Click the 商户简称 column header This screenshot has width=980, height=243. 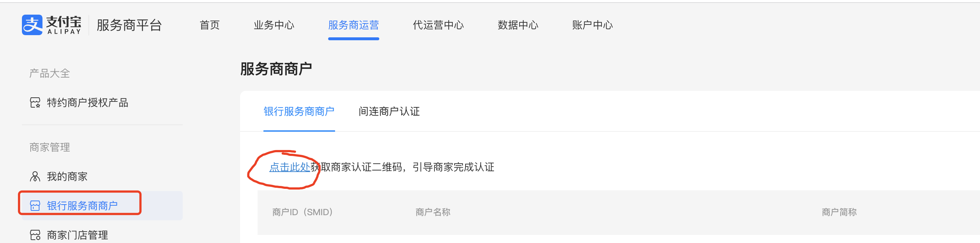[x=839, y=212]
